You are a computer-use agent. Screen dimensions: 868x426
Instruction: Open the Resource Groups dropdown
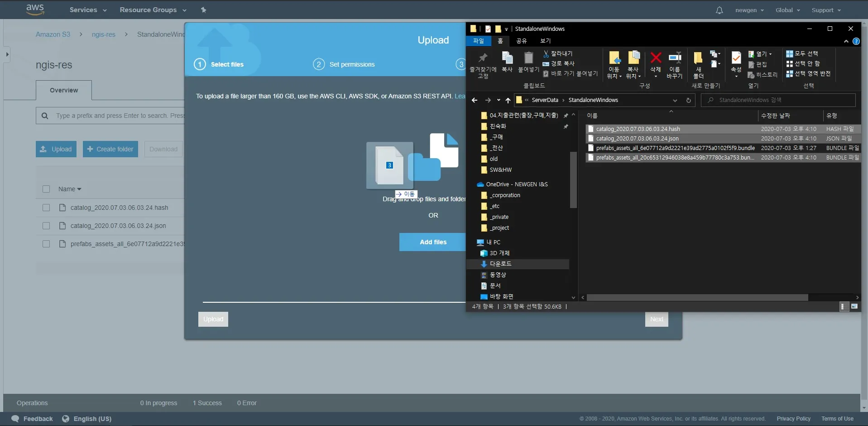coord(153,10)
